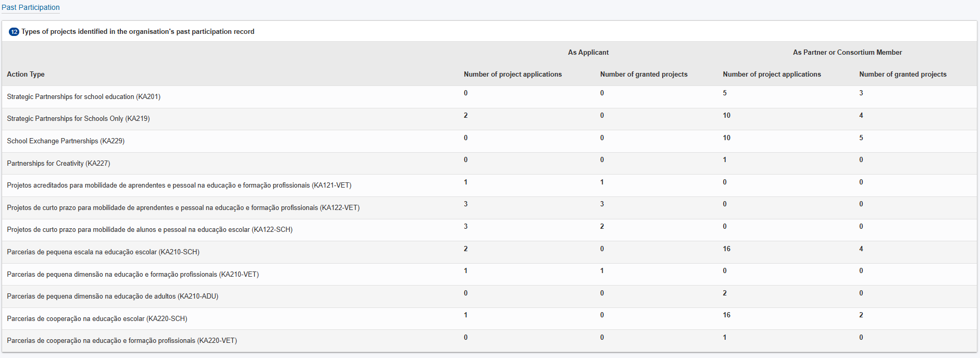Click partner applications value 1 in KA220-VET row

pyautogui.click(x=725, y=338)
